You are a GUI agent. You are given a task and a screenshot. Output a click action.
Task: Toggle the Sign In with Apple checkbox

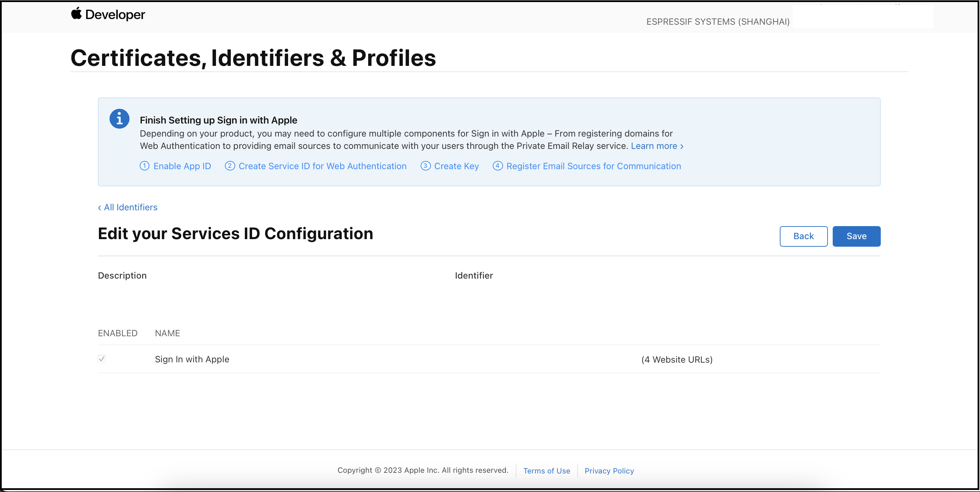tap(102, 359)
